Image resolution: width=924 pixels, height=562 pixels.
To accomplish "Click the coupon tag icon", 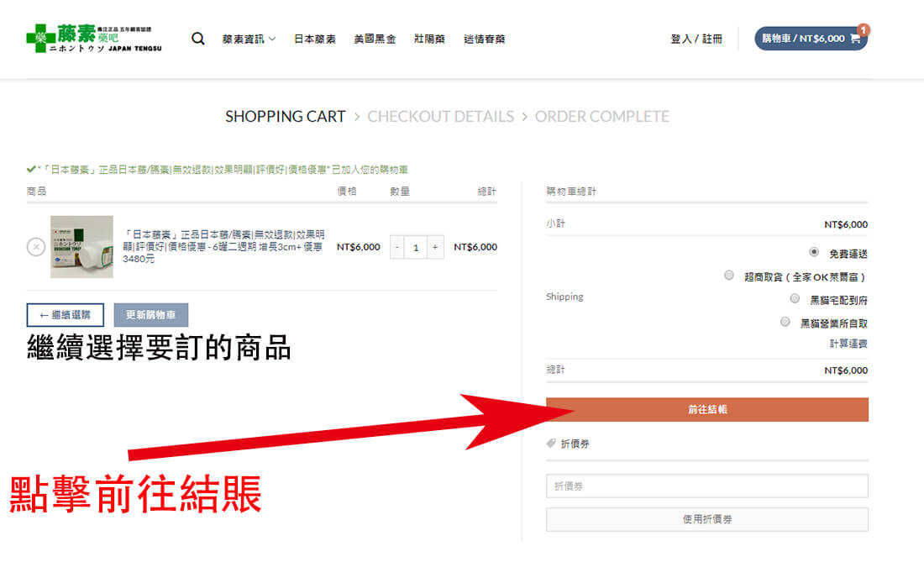I will 551,444.
